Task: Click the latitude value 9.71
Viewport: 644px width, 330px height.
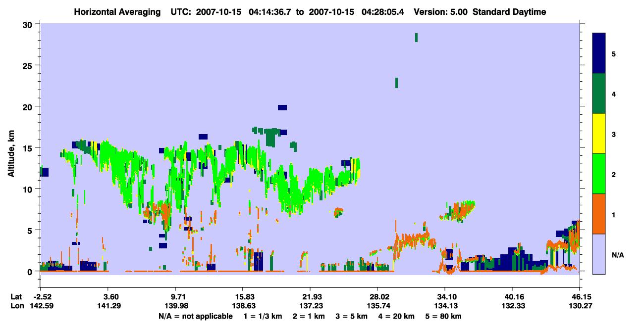Action: point(176,297)
